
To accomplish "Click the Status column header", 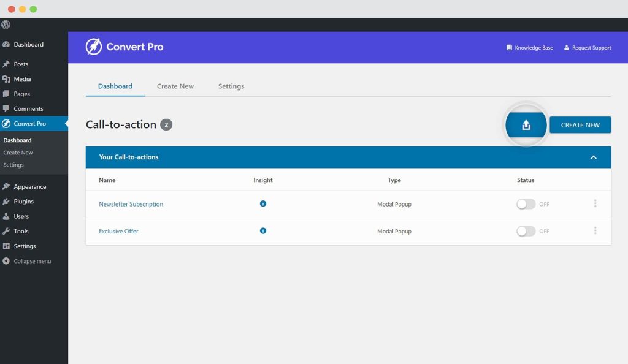I will (526, 180).
